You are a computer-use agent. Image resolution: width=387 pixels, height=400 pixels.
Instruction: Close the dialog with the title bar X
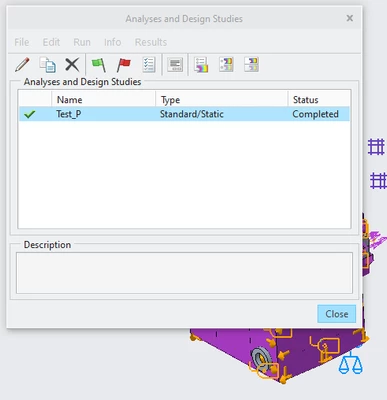pyautogui.click(x=350, y=18)
